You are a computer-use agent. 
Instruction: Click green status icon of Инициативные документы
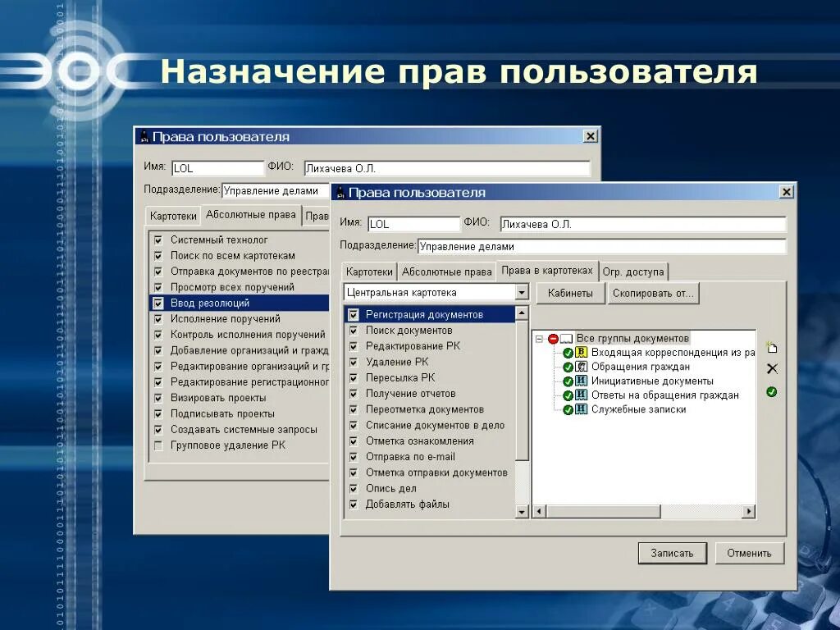[x=568, y=382]
